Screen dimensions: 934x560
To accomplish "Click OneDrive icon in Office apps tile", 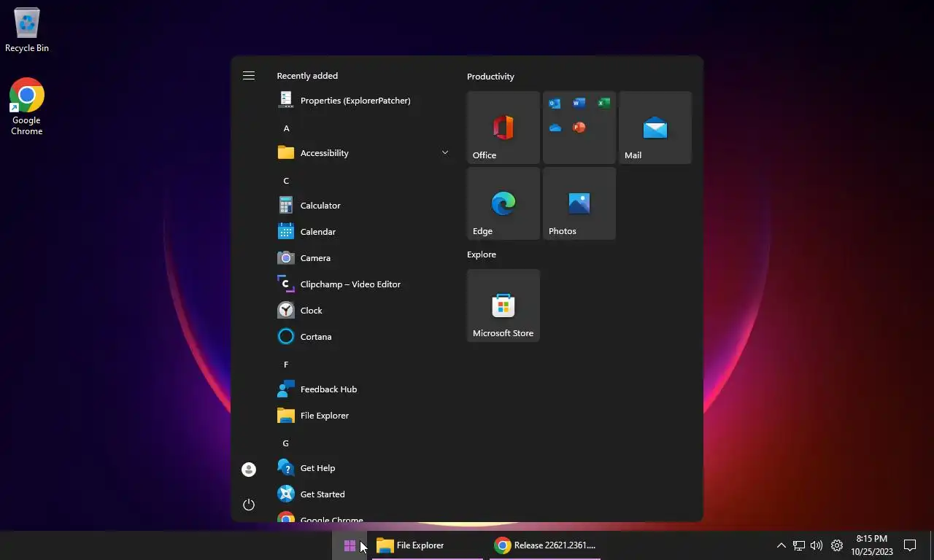I will (x=555, y=128).
